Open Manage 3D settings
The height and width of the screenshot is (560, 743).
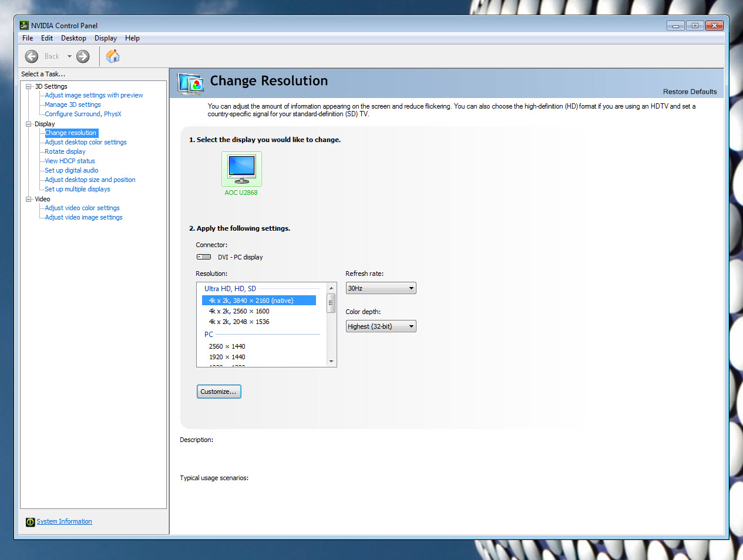pos(73,104)
